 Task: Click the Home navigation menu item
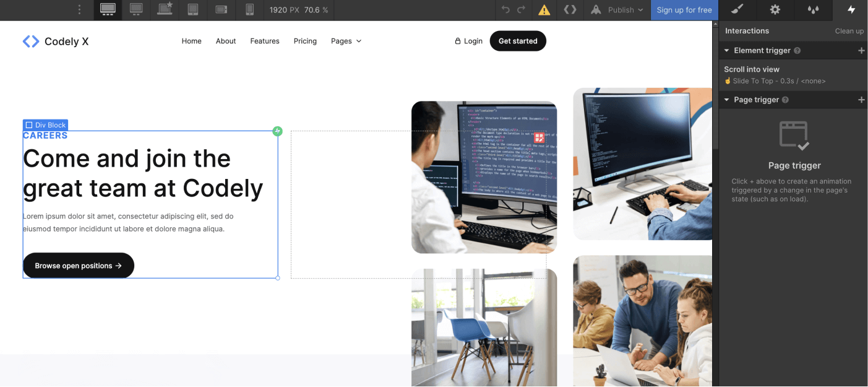pyautogui.click(x=191, y=41)
